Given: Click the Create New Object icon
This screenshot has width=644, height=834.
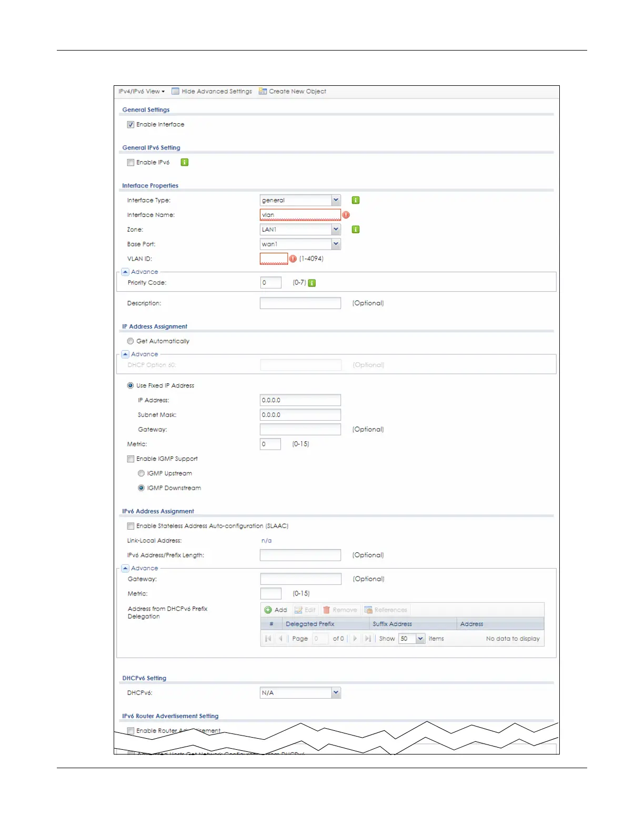Looking at the screenshot, I should 263,92.
